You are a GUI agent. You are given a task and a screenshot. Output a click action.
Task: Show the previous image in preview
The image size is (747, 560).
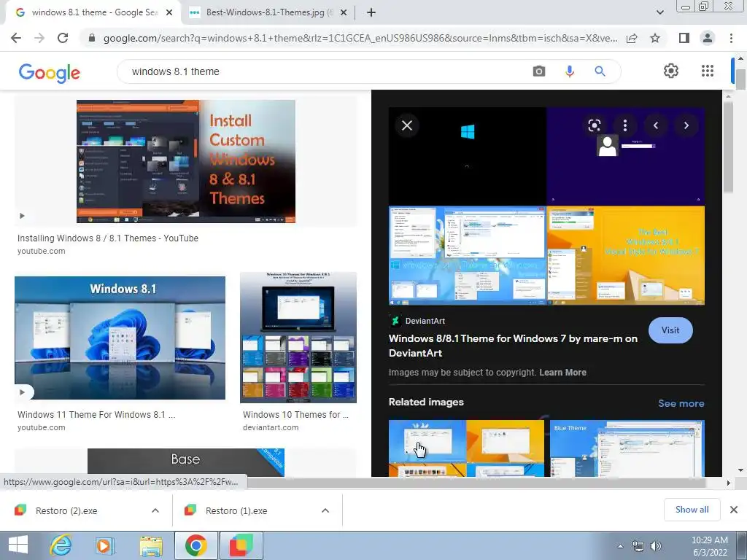click(x=656, y=125)
